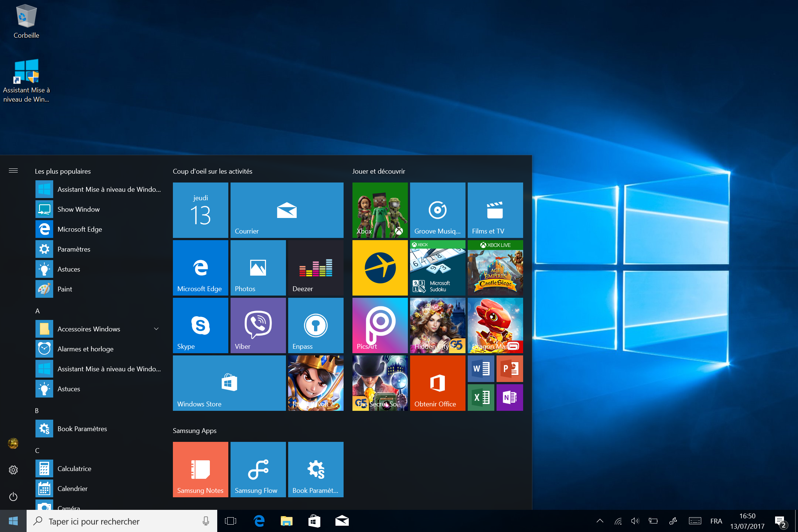Open the Book Paramètres tile

(x=316, y=469)
